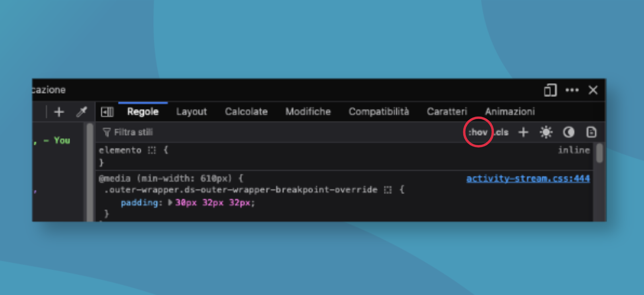
Task: Open responsive design mode icon
Action: point(550,90)
